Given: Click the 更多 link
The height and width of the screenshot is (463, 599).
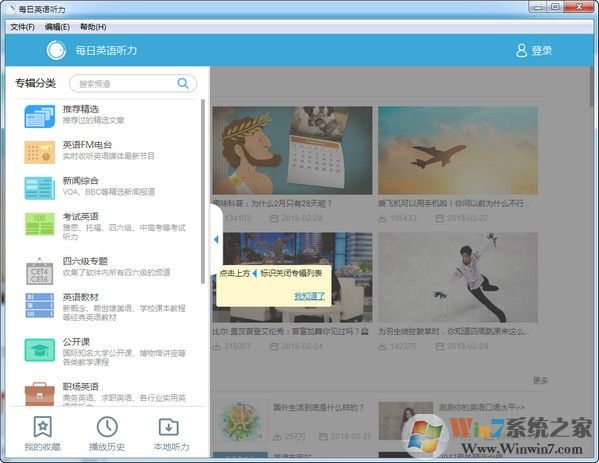Looking at the screenshot, I should tap(541, 380).
